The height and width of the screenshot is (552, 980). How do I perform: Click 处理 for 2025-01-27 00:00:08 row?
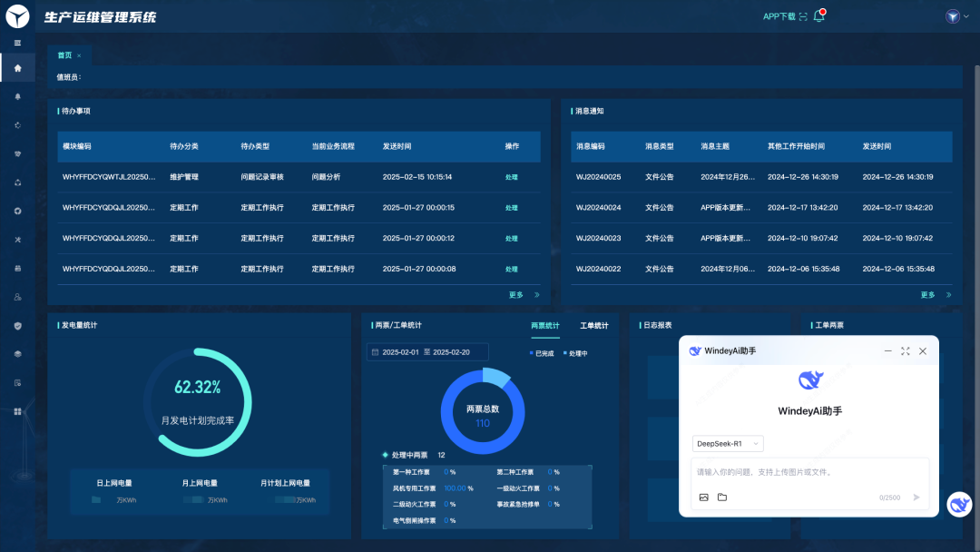[x=511, y=270]
